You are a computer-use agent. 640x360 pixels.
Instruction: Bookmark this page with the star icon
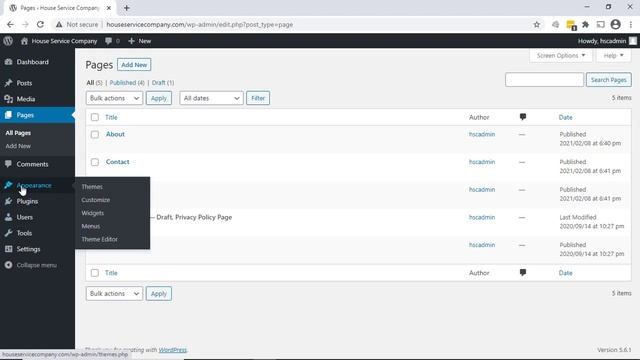(537, 24)
